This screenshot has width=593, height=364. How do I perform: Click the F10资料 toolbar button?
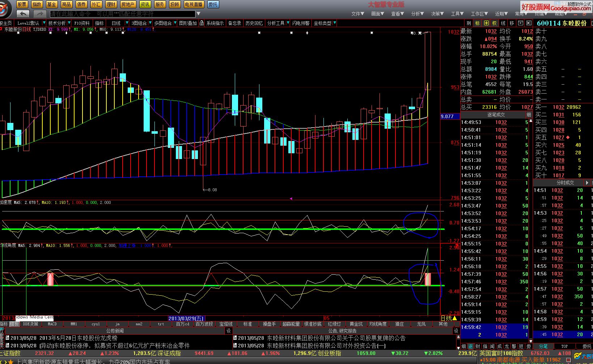coord(82,23)
